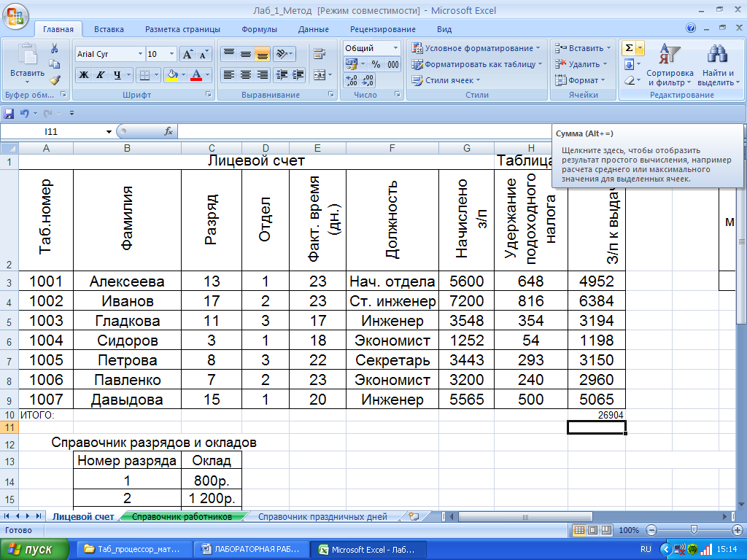Decrease decimal places

point(368,80)
